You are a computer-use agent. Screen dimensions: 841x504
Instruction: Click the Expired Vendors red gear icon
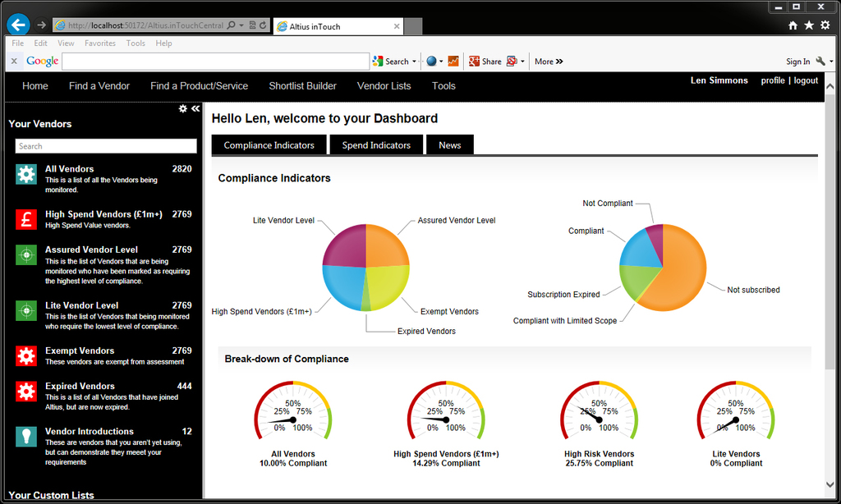tap(26, 391)
